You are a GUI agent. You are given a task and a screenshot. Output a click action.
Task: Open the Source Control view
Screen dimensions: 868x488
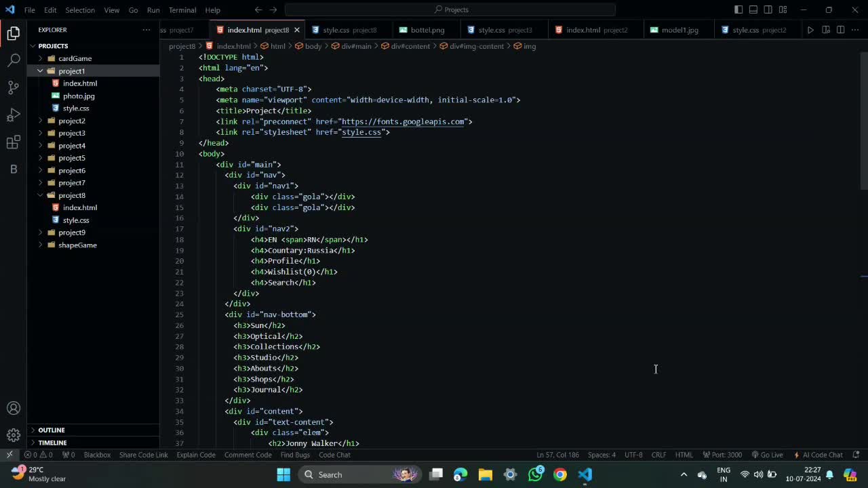pyautogui.click(x=14, y=87)
